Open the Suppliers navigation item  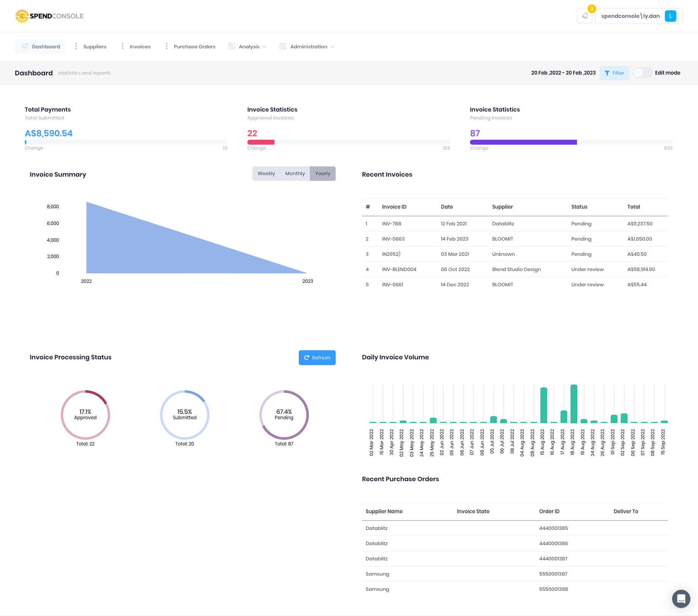pyautogui.click(x=94, y=46)
